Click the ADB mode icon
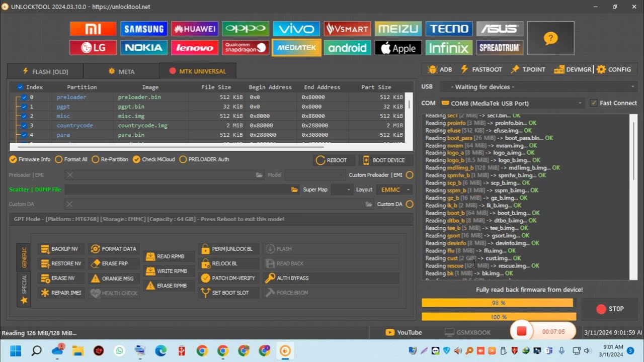The width and height of the screenshot is (644, 362). [x=439, y=69]
